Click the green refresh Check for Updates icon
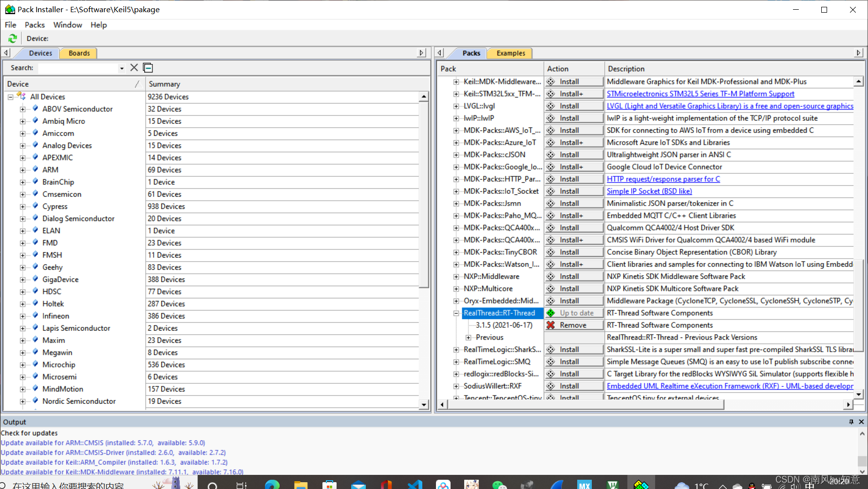868x489 pixels. [x=13, y=38]
